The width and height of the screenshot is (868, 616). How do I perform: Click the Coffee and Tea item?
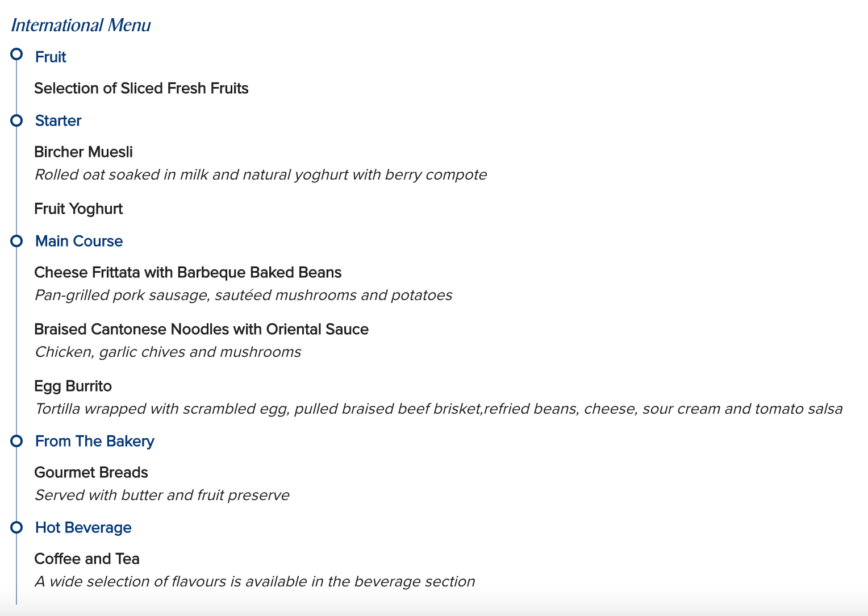87,559
